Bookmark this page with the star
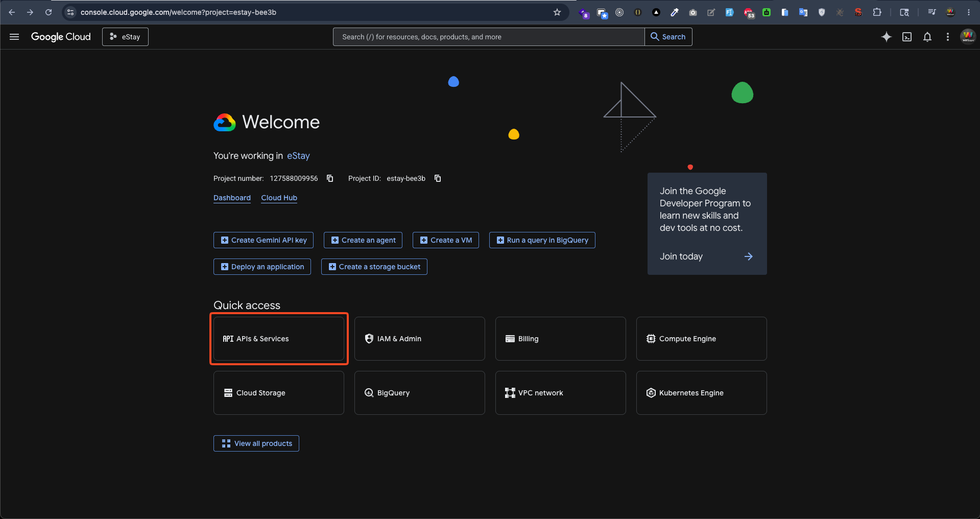The width and height of the screenshot is (980, 519). [557, 12]
